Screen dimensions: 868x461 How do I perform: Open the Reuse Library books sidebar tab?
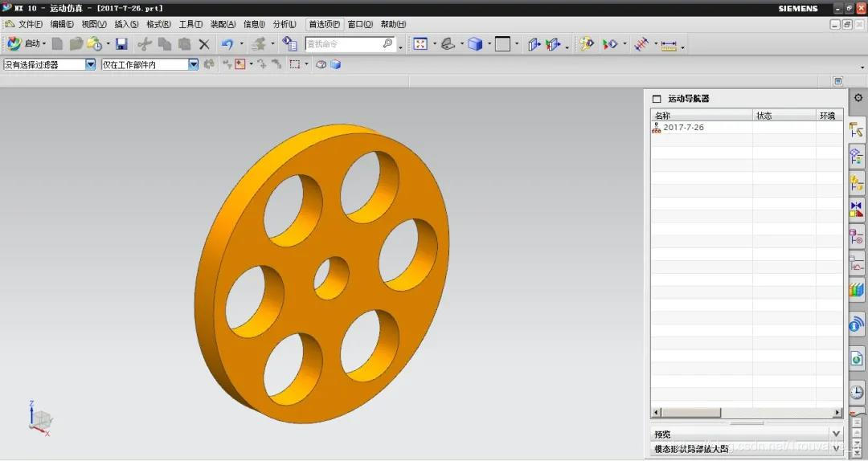pos(857,289)
